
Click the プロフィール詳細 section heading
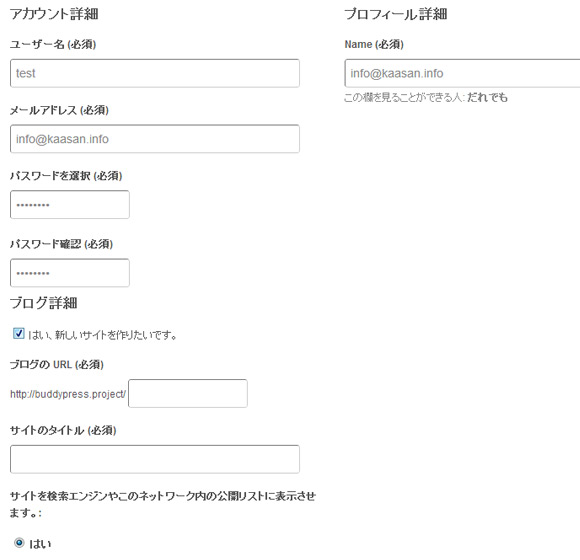[396, 14]
